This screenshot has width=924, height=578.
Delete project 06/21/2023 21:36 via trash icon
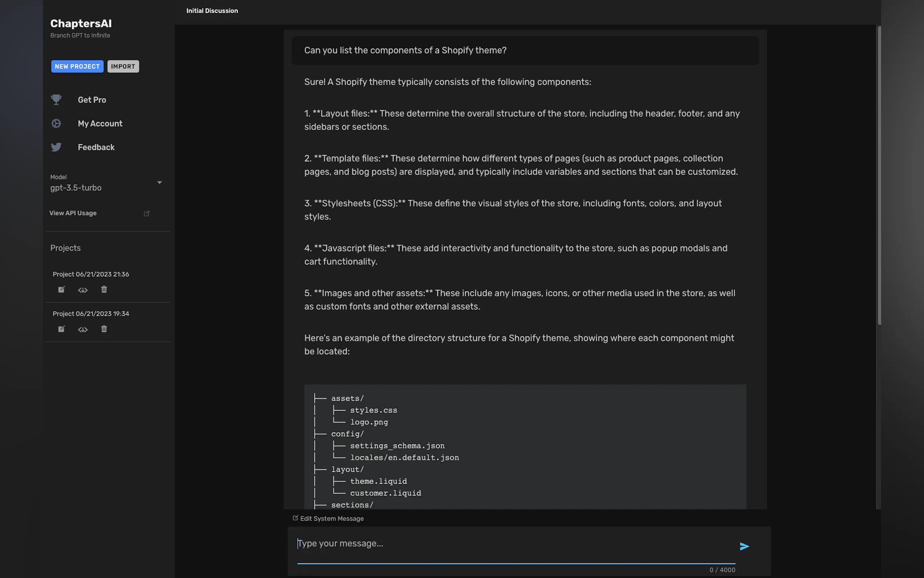click(104, 289)
